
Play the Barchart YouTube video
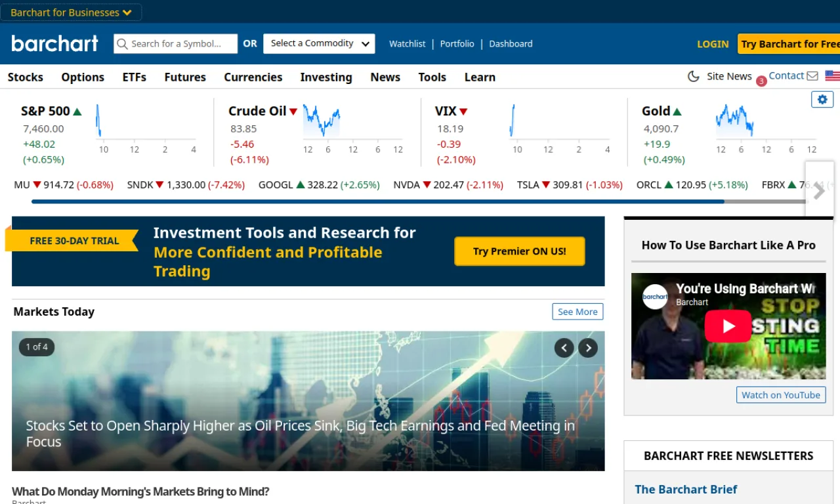[728, 326]
